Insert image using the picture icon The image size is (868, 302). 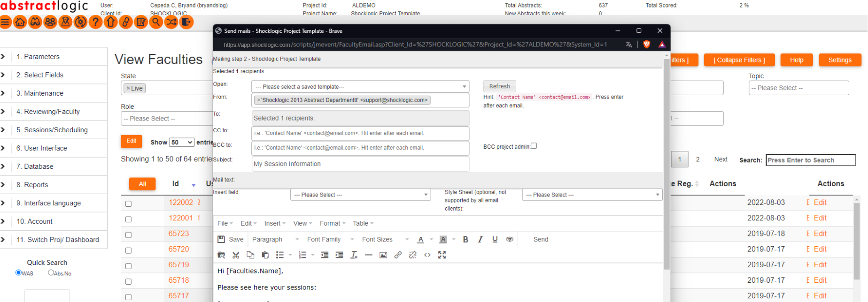pyautogui.click(x=383, y=255)
